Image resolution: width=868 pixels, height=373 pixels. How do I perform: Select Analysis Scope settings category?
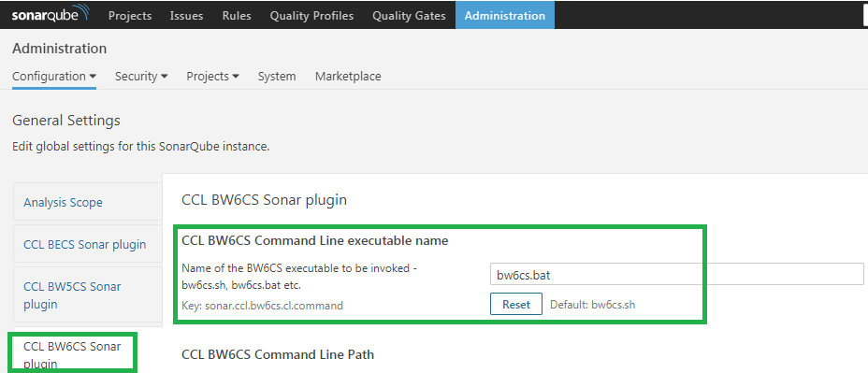click(x=88, y=202)
